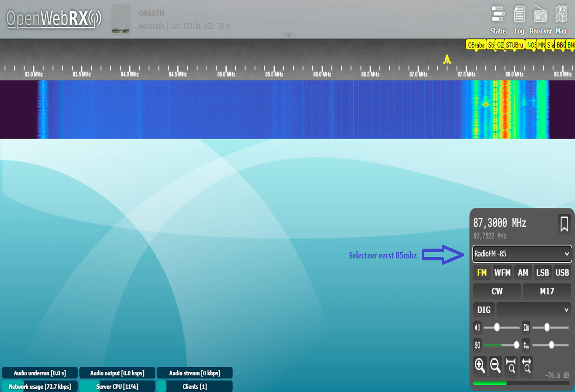Open the RadioFM -85 profile dropdown
Viewport: 575px width, 392px height.
522,254
